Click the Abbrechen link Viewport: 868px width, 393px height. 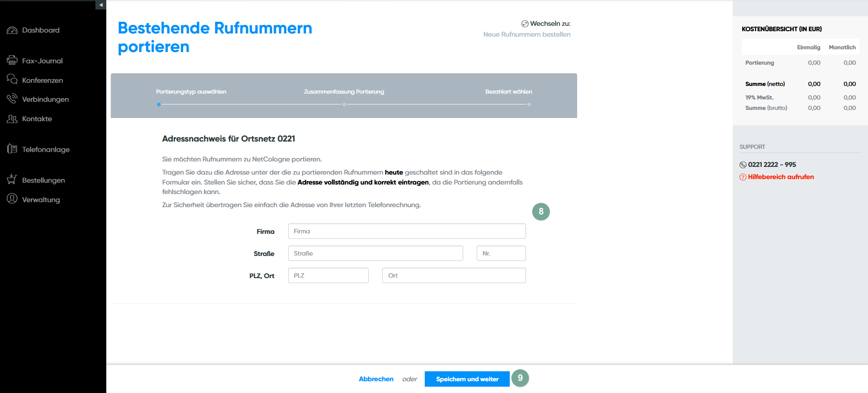pyautogui.click(x=376, y=379)
